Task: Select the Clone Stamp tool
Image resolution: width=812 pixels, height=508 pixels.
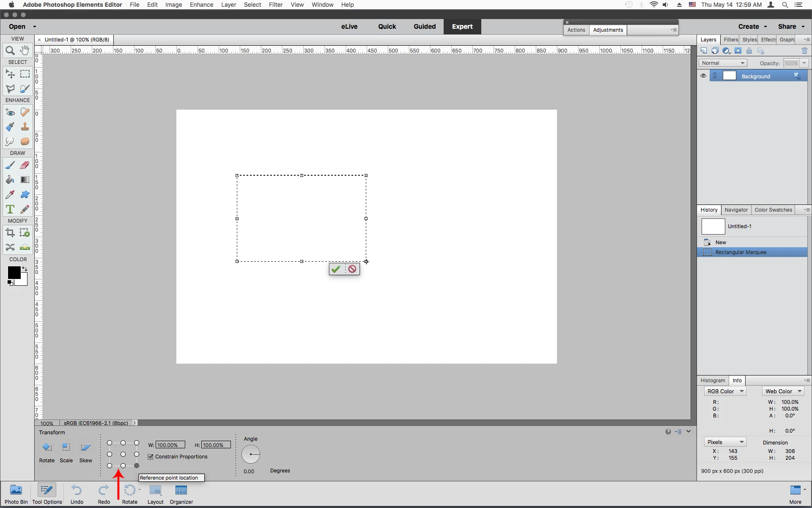Action: pos(25,127)
